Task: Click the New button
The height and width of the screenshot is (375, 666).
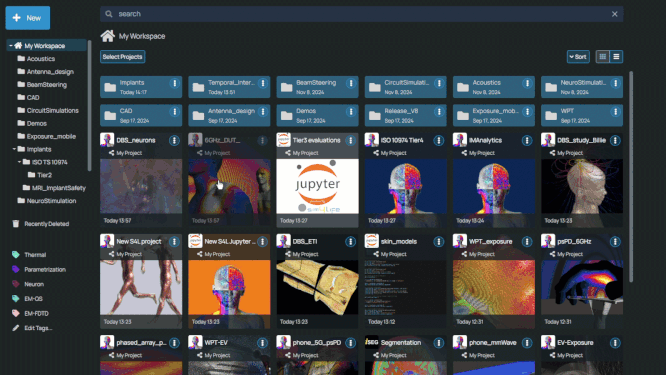Action: point(28,18)
